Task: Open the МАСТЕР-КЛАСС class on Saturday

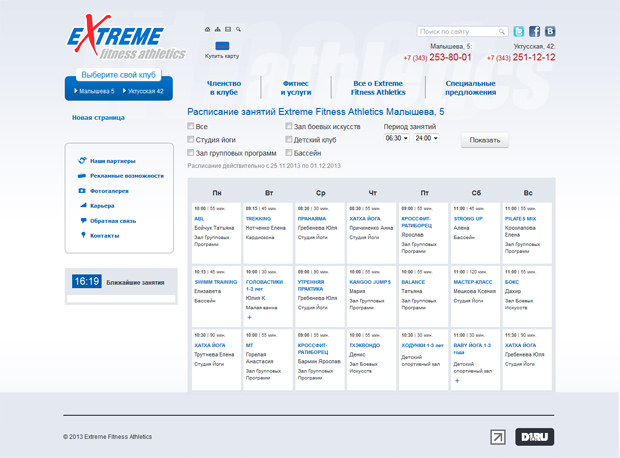Action: click(473, 282)
